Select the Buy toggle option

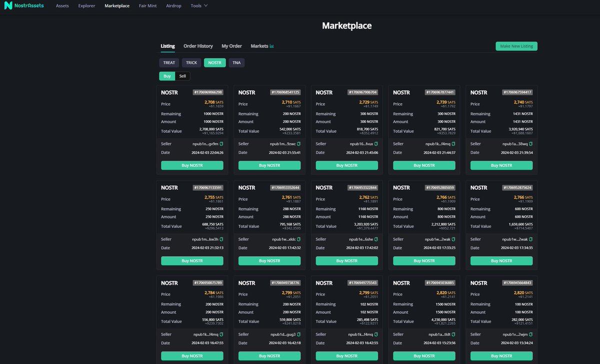pyautogui.click(x=167, y=76)
